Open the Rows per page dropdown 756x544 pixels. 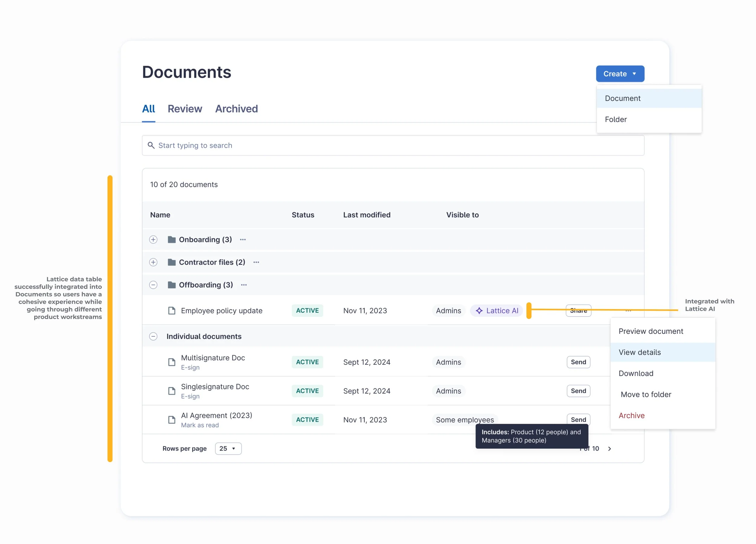[x=228, y=449]
